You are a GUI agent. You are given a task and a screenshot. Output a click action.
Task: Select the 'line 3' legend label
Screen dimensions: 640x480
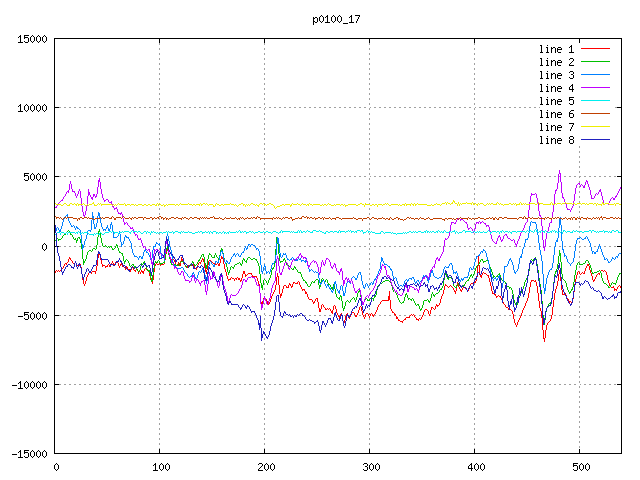556,75
